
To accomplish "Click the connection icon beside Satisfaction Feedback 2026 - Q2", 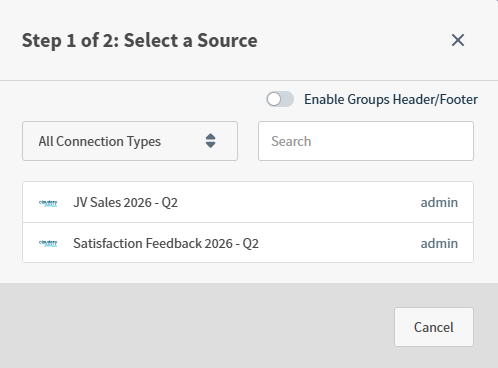I will (48, 243).
